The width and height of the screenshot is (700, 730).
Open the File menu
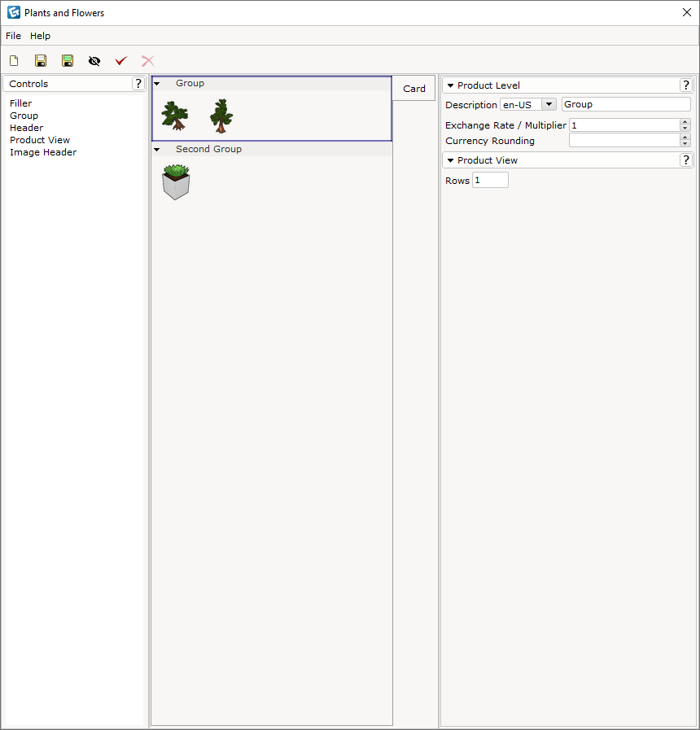click(13, 36)
